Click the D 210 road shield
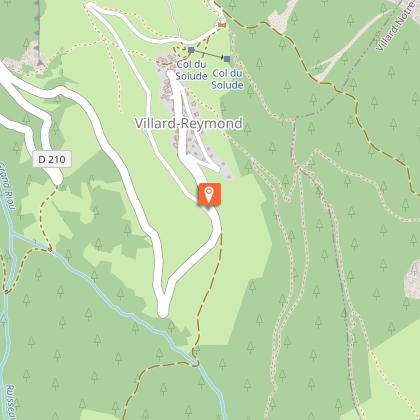 [52, 159]
